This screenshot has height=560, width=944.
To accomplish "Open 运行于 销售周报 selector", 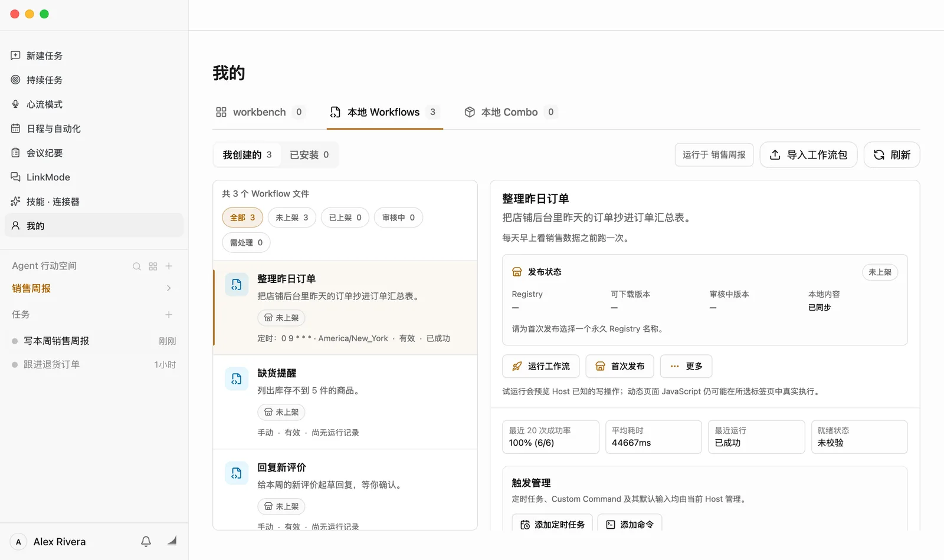I will (x=714, y=154).
